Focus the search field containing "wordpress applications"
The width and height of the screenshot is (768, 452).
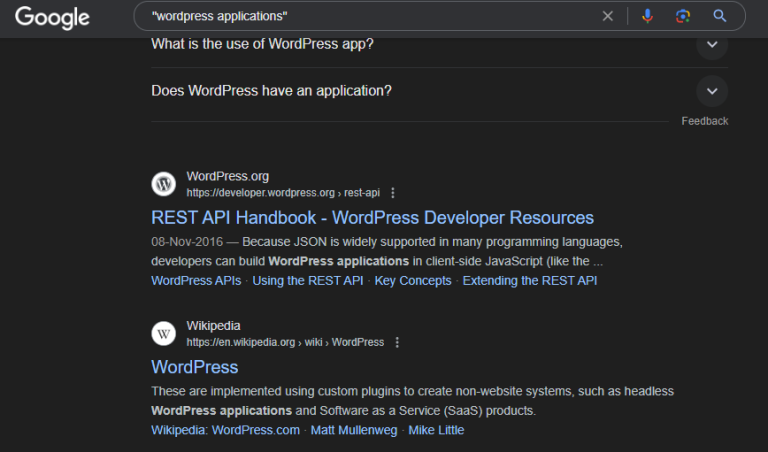point(370,16)
